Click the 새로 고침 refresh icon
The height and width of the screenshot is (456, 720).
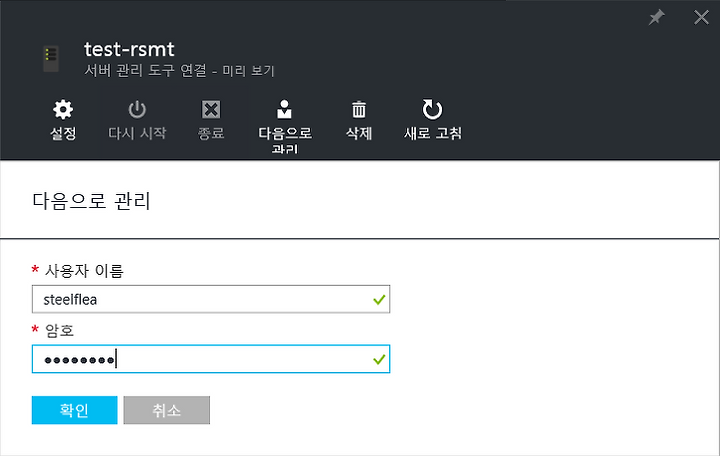point(432,109)
